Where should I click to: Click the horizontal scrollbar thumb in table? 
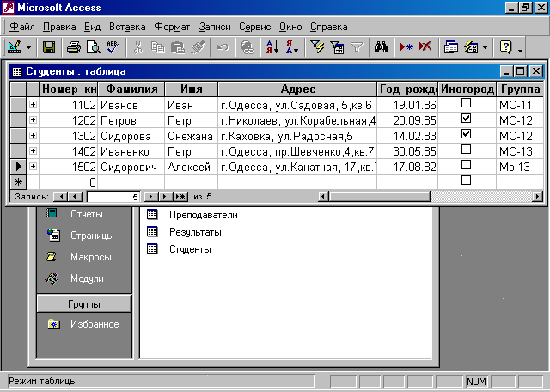click(x=379, y=197)
